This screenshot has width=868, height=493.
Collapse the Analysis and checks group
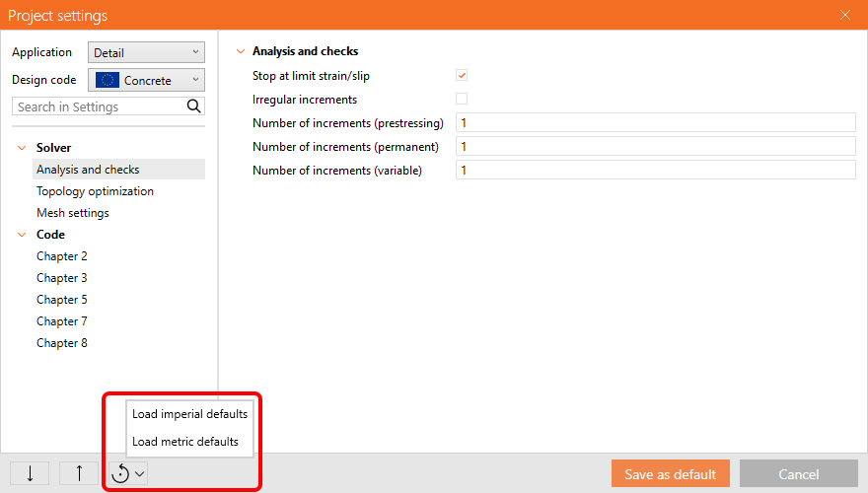[240, 51]
